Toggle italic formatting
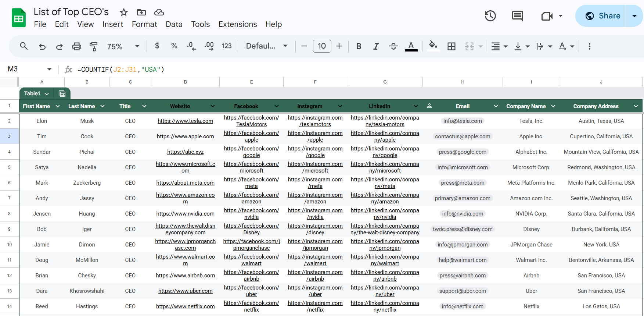 click(x=376, y=46)
